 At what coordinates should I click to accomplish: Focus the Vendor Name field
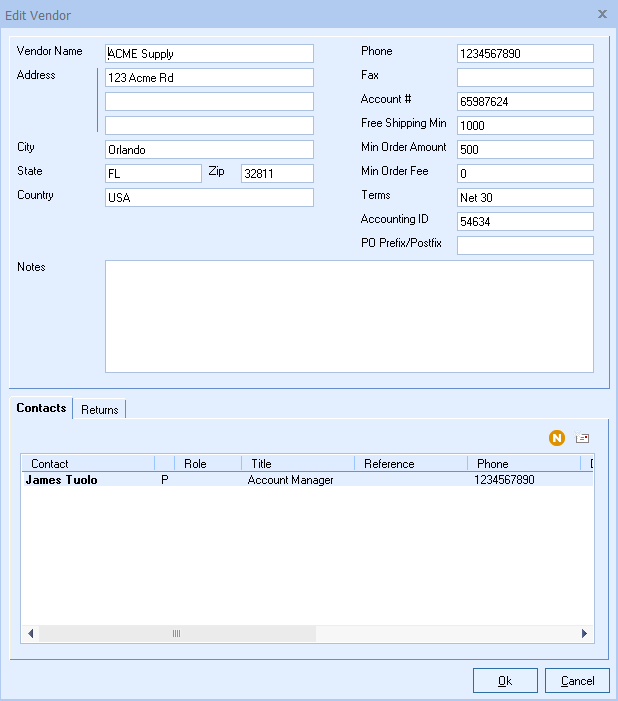pyautogui.click(x=209, y=53)
